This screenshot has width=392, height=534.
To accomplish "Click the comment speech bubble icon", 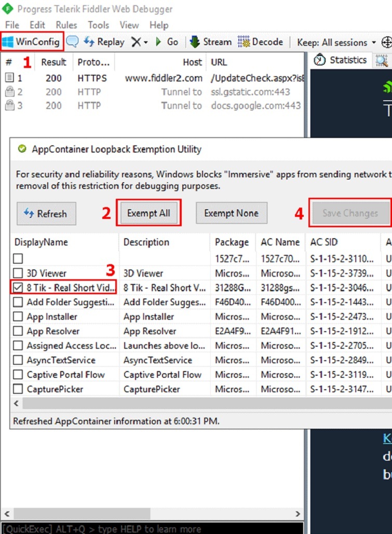I will [73, 42].
